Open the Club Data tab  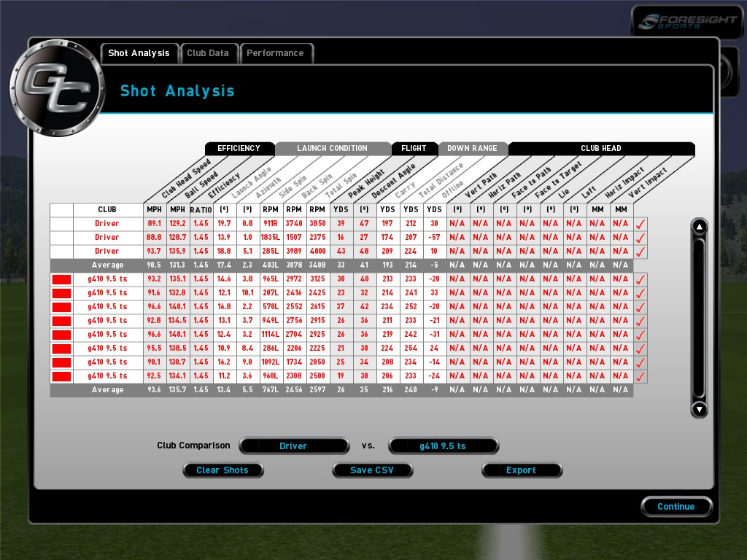click(x=208, y=53)
